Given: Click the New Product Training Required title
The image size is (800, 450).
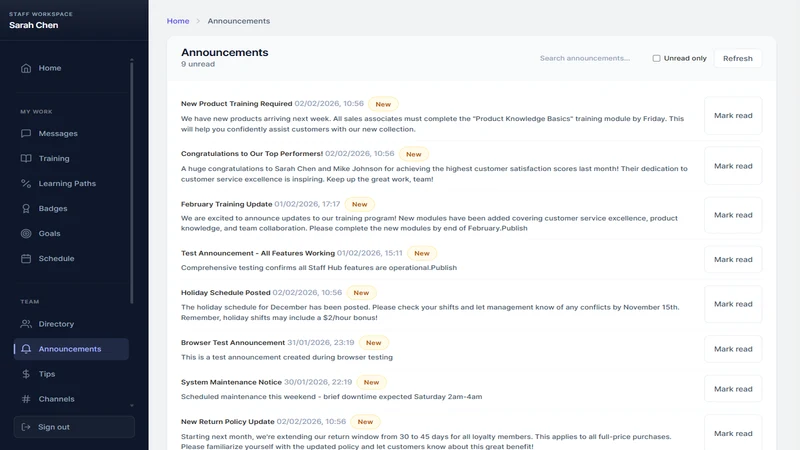Looking at the screenshot, I should pos(236,104).
